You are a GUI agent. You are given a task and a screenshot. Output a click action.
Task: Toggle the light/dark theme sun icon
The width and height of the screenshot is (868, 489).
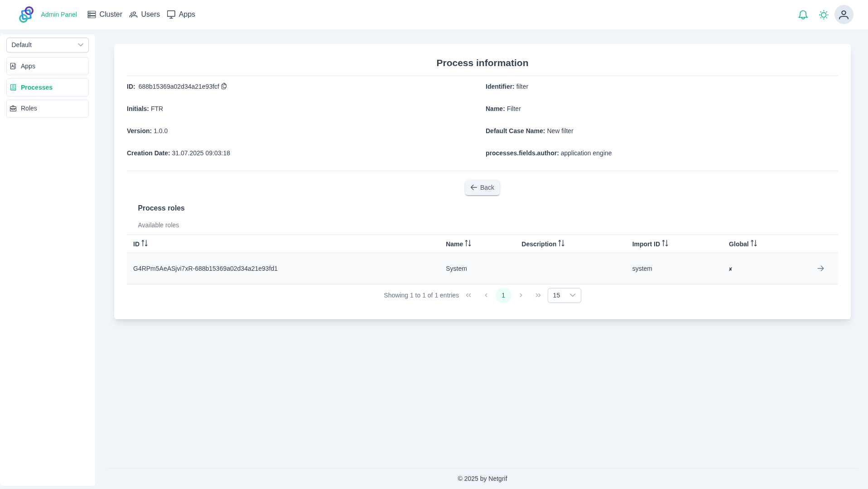(824, 15)
